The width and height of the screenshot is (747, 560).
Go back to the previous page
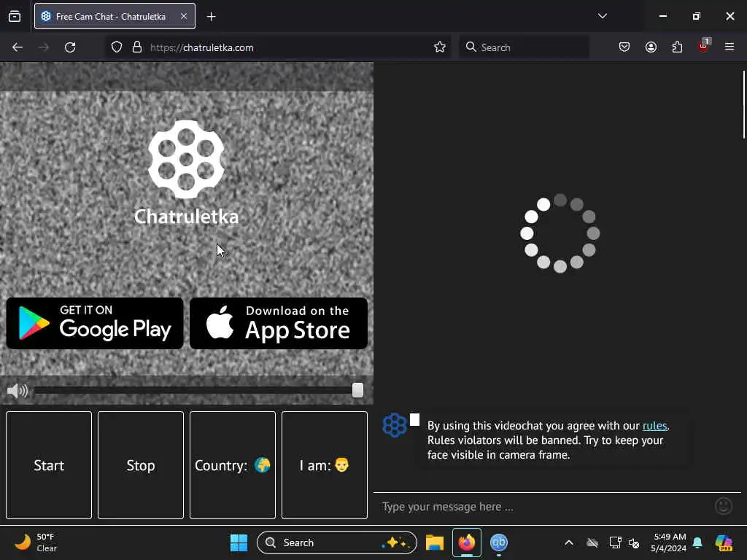pos(18,47)
